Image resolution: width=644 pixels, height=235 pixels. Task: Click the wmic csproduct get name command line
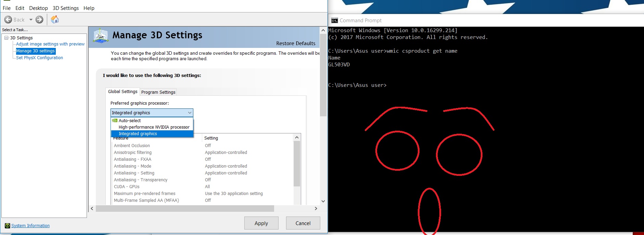393,51
